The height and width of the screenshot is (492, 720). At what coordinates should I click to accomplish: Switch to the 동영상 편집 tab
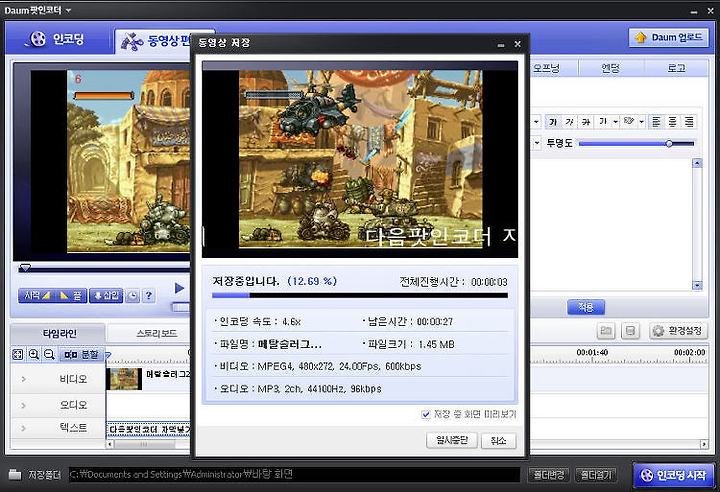[154, 41]
